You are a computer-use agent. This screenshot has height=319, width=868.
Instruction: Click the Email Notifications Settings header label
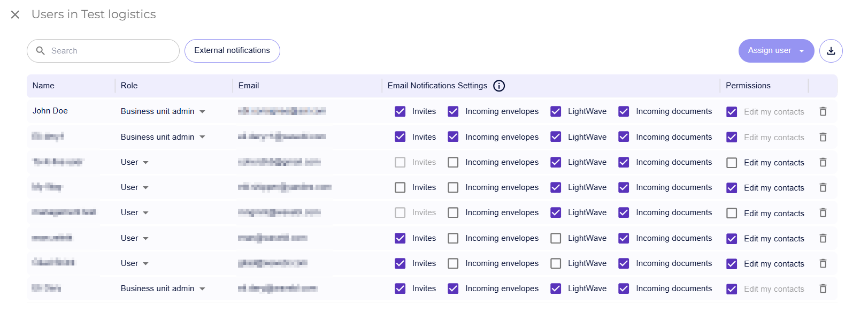(437, 86)
